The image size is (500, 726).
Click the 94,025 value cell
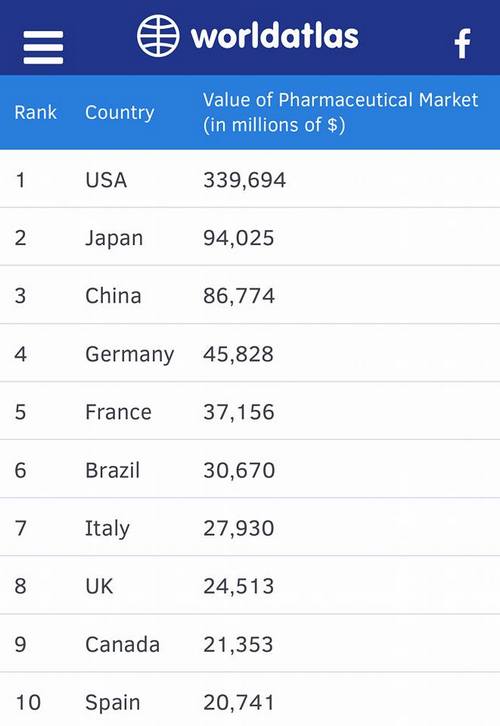click(x=239, y=238)
